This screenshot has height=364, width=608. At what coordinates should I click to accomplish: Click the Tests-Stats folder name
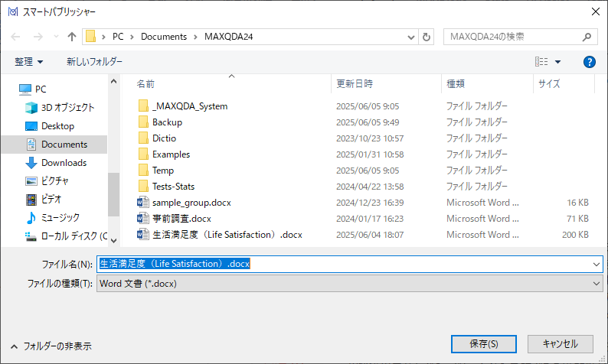click(173, 187)
